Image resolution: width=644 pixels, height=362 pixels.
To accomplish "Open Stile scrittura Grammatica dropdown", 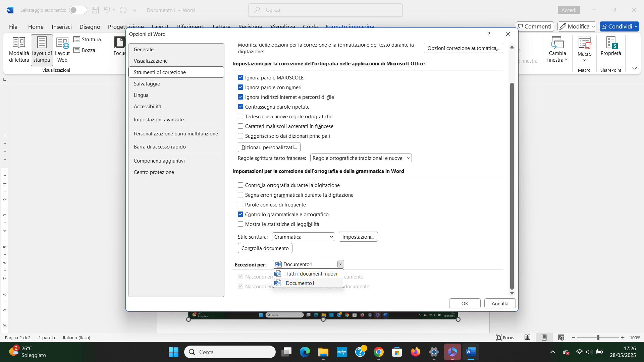I will pos(303,237).
